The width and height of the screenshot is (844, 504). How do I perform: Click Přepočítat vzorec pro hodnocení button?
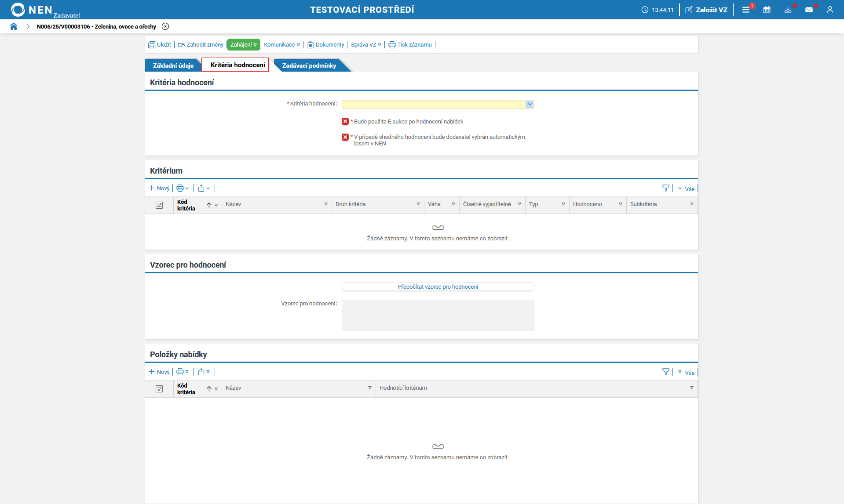[x=438, y=286]
